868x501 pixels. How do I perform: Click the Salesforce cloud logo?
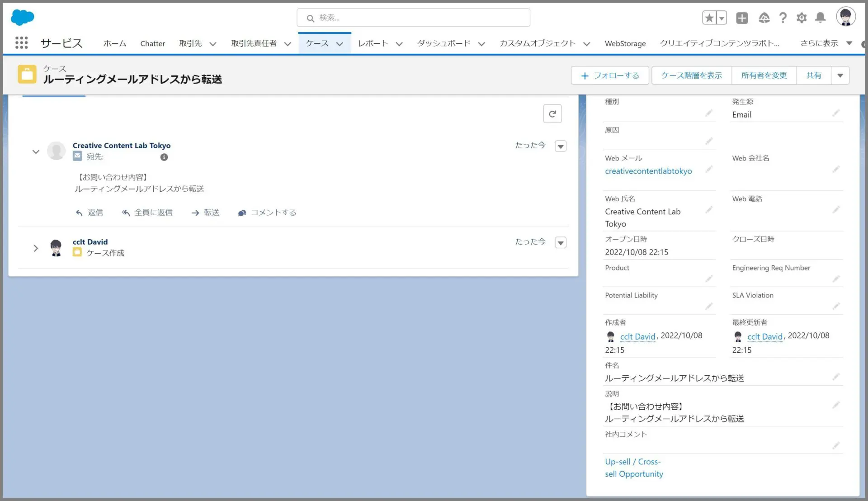pyautogui.click(x=22, y=17)
